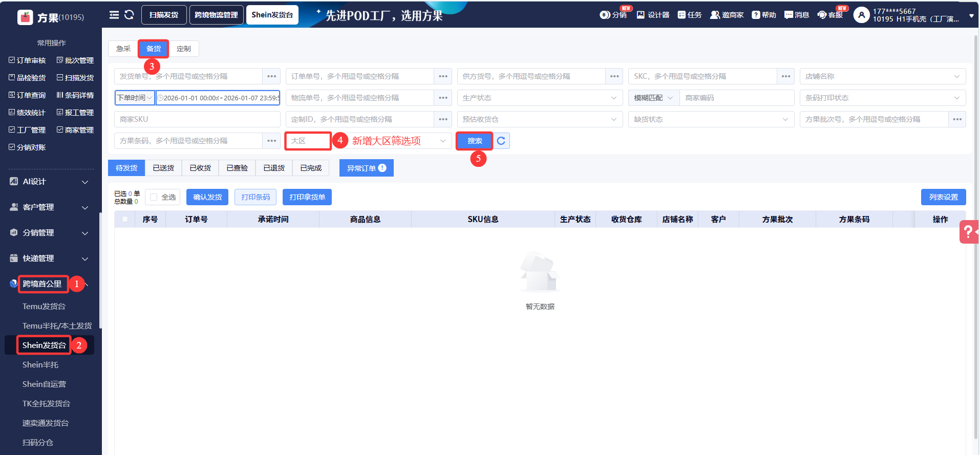Open 邀商家 in the top bar
Screen dimensions: 980x455
(727, 15)
